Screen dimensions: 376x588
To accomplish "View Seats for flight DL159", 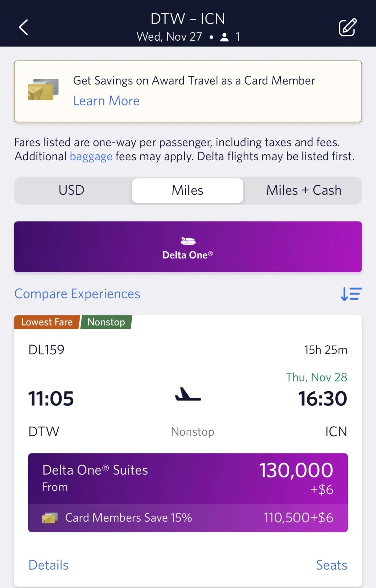I will click(x=331, y=565).
